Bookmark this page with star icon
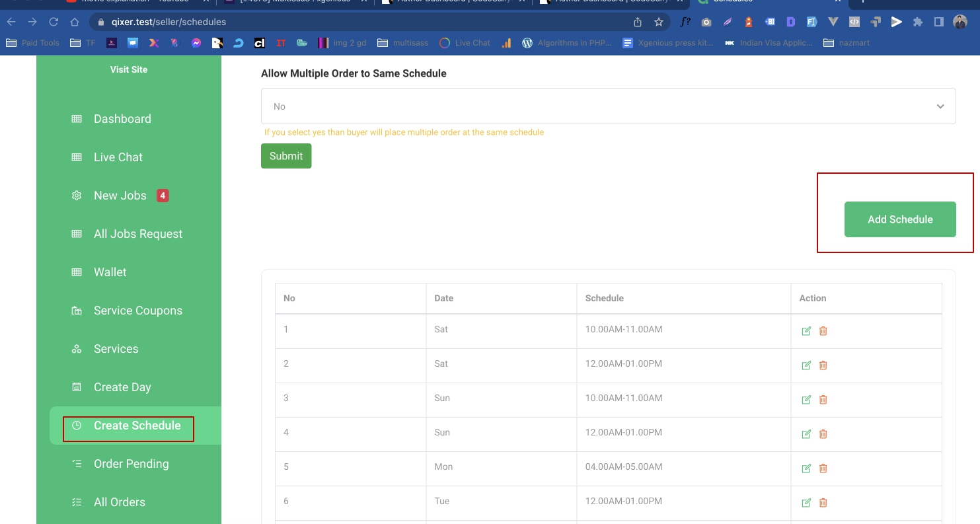 pos(658,22)
